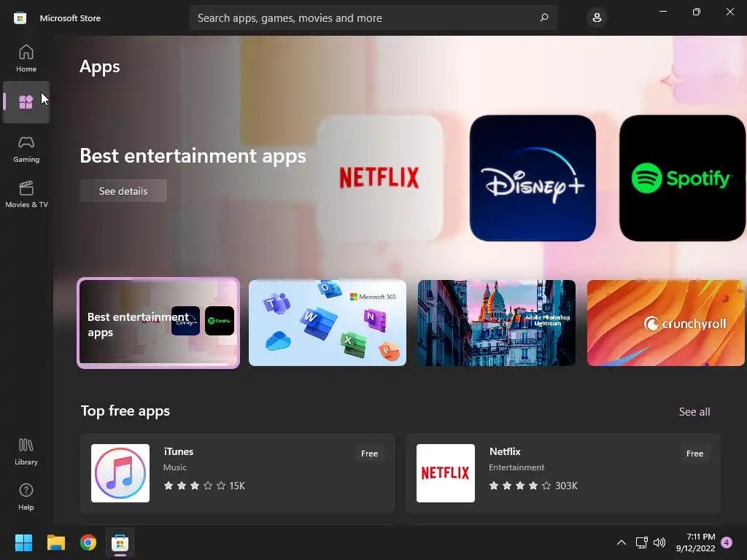Click the Microsoft Store logo in title bar
The image size is (747, 560).
(x=20, y=18)
